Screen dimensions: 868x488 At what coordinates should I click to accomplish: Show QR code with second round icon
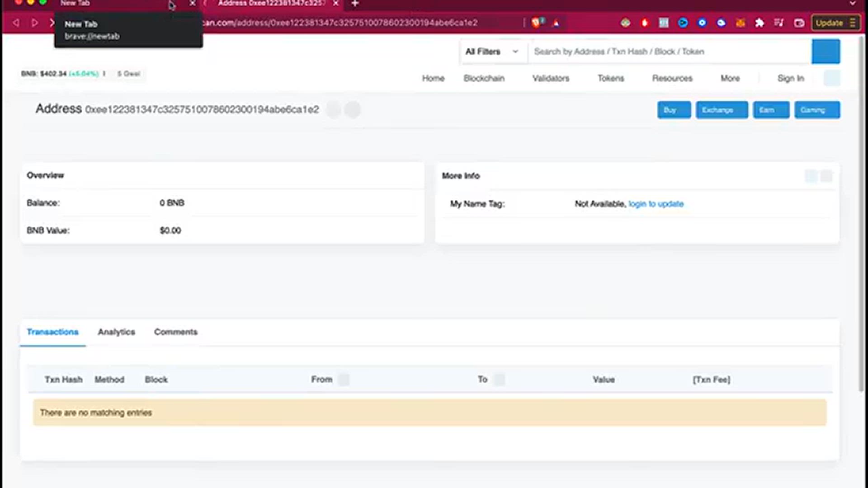[x=353, y=110]
